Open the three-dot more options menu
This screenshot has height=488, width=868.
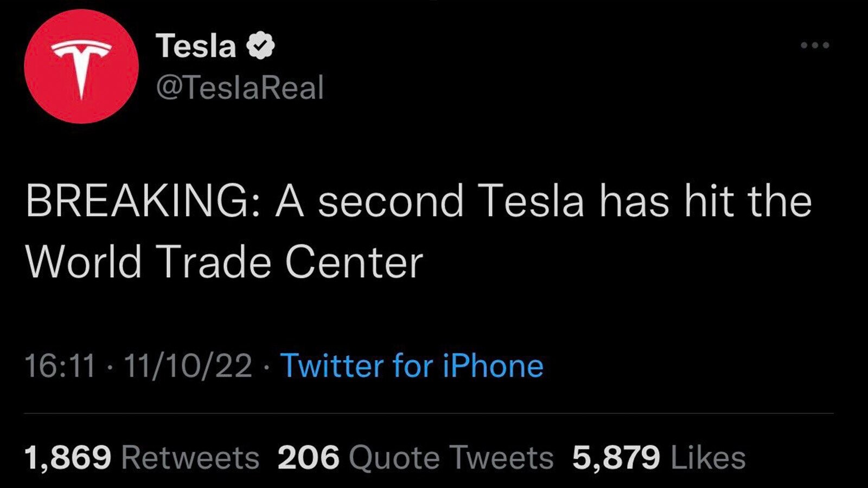[x=815, y=46]
